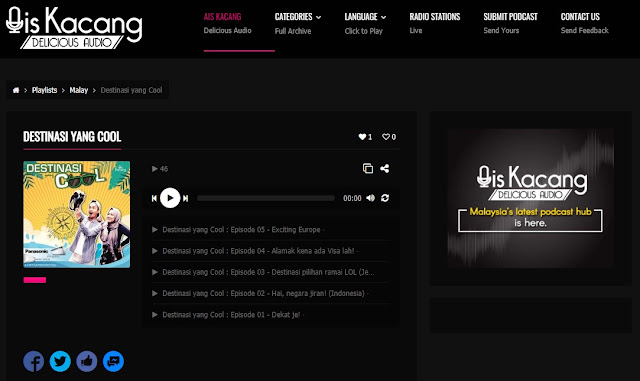Play icon for Episode 04 Alamak kena ada Visa
This screenshot has width=640, height=381.
pyautogui.click(x=155, y=251)
